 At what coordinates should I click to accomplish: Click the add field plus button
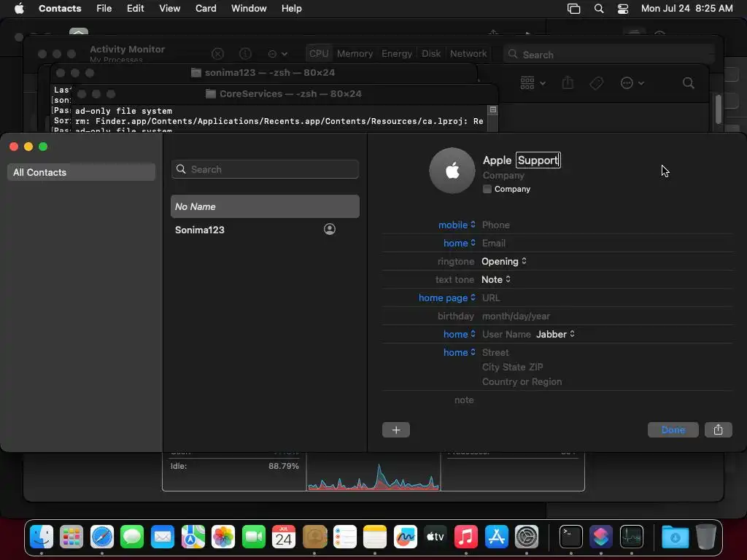coord(396,430)
